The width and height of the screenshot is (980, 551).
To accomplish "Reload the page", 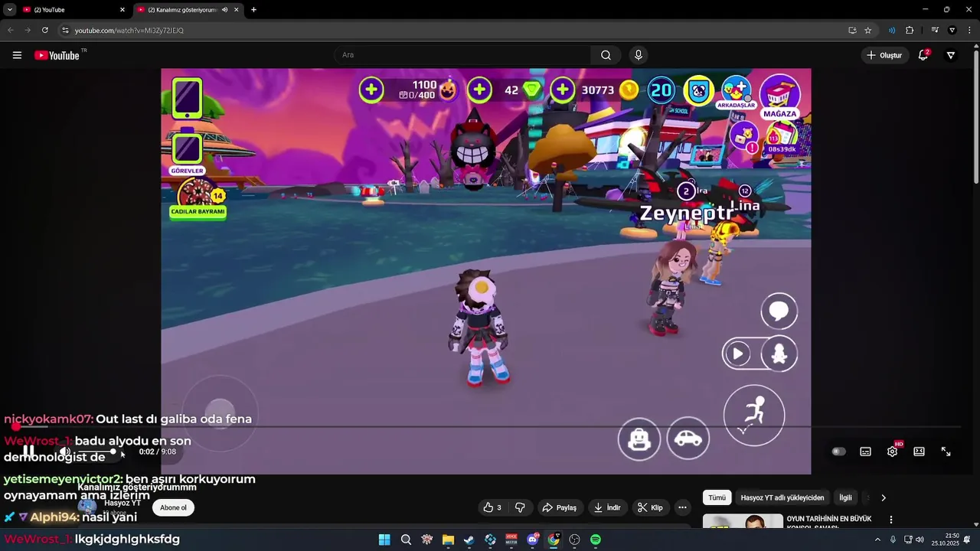I will tap(45, 30).
